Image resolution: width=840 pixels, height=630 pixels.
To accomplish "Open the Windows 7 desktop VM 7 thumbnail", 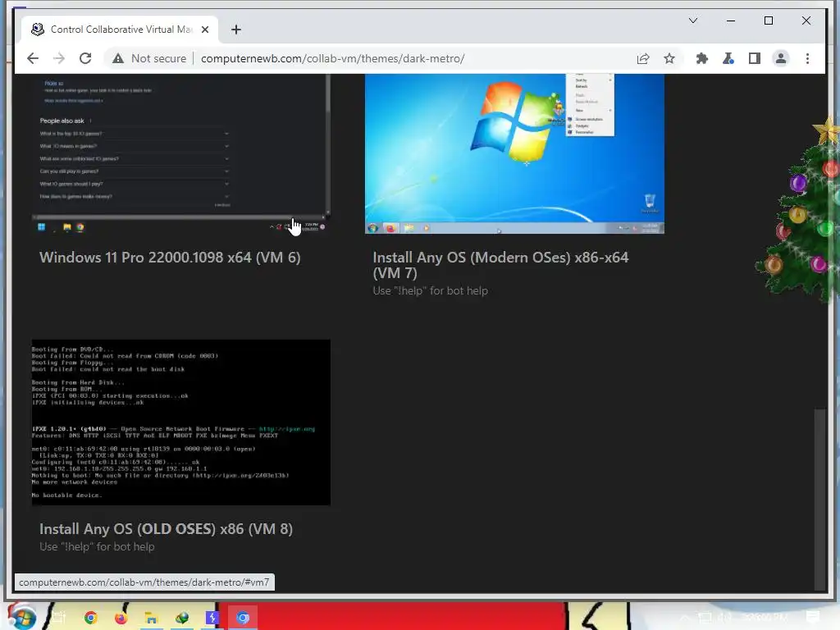I will (514, 154).
